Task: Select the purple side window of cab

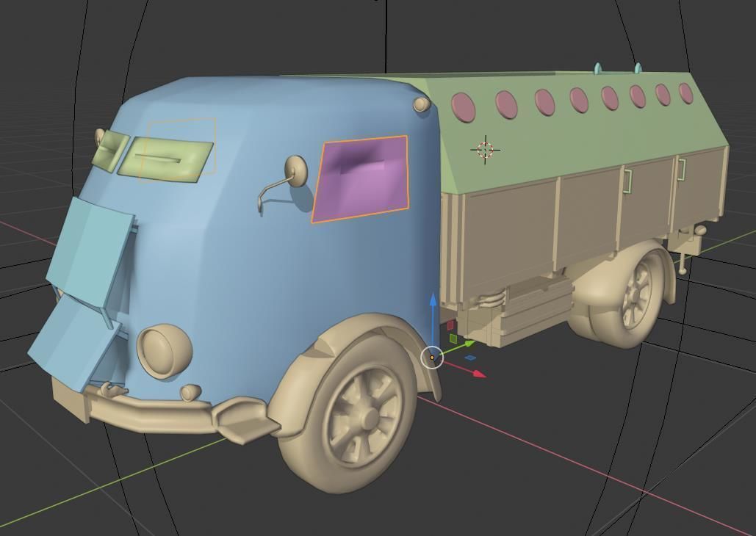Action: tap(360, 179)
